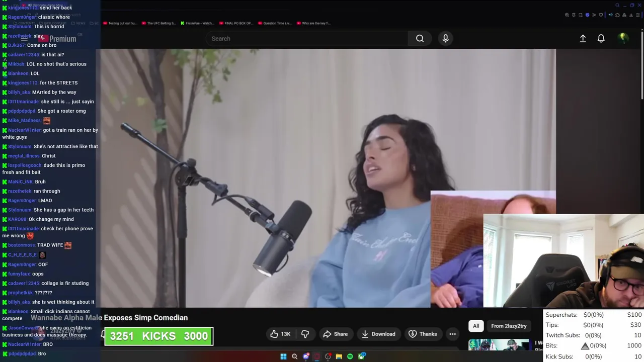Open the Testing out our hu... bookmark
This screenshot has height=362, width=644.
119,23
